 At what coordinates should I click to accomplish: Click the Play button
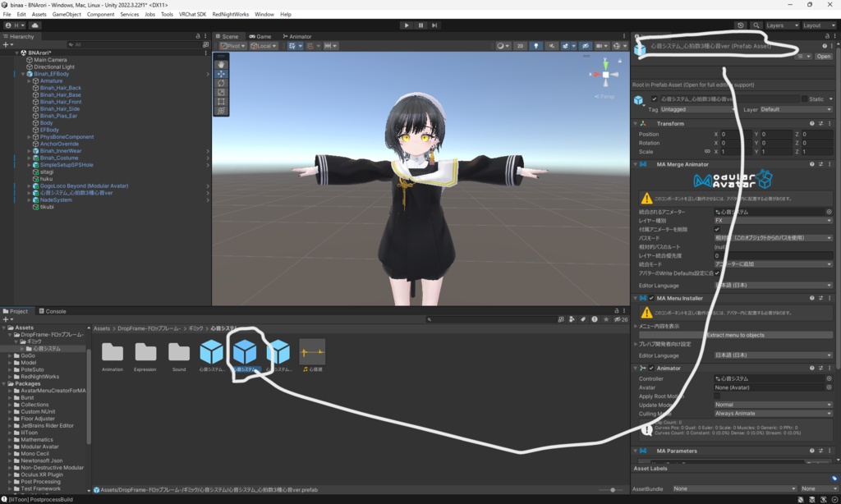[x=407, y=25]
